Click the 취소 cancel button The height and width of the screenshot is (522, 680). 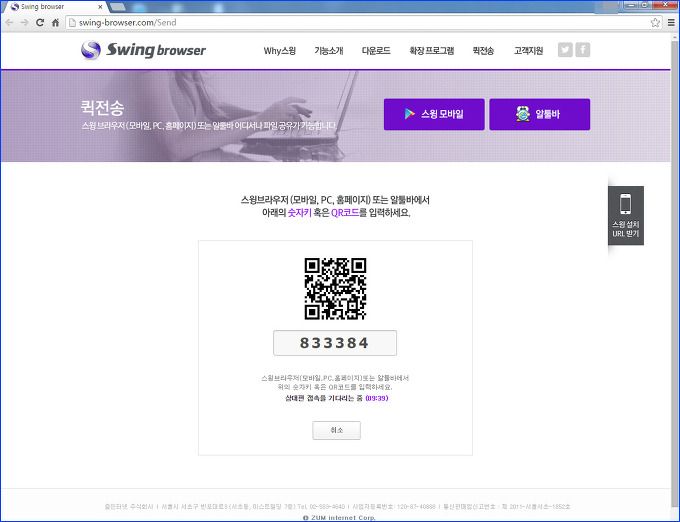(337, 430)
